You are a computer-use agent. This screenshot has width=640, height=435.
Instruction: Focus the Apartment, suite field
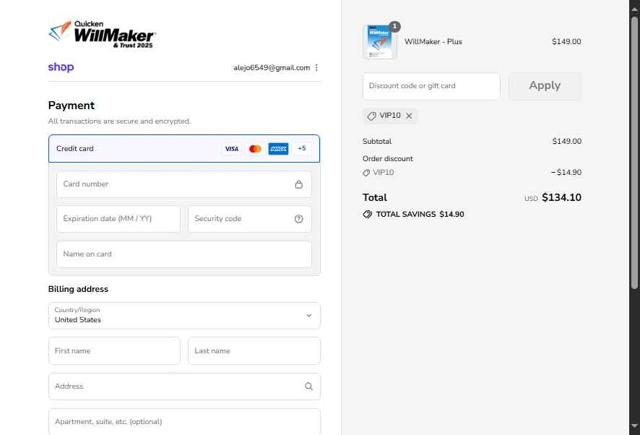184,422
